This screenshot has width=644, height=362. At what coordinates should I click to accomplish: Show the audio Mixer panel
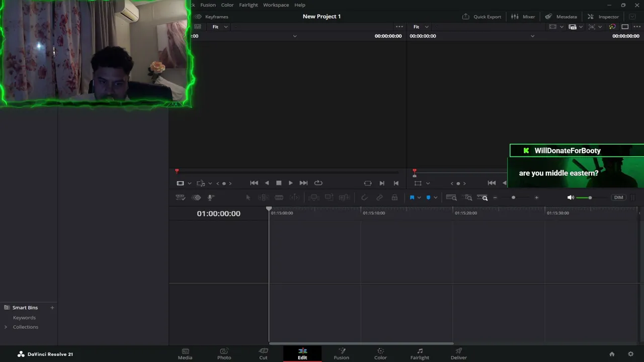tap(523, 17)
